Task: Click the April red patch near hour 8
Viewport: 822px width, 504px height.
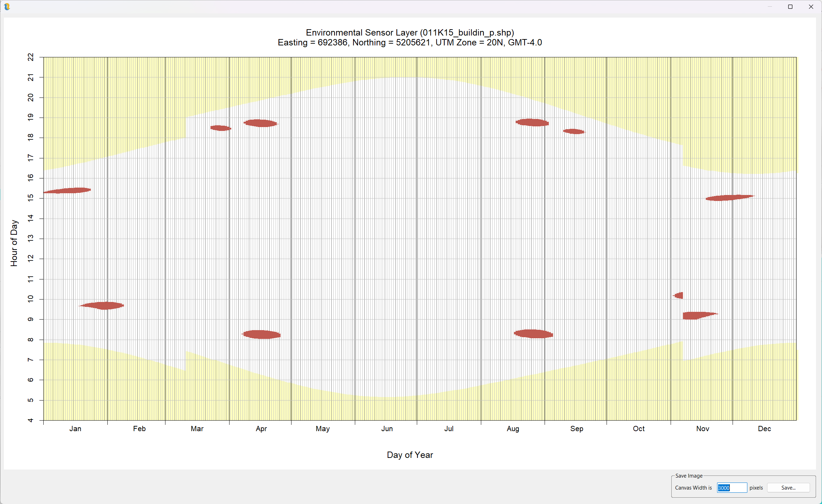Action: [x=262, y=334]
